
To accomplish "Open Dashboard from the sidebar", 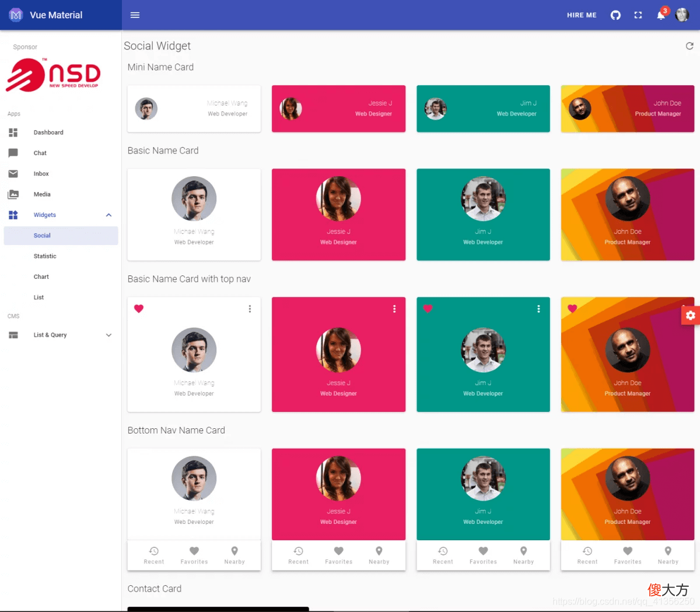I will (x=61, y=132).
